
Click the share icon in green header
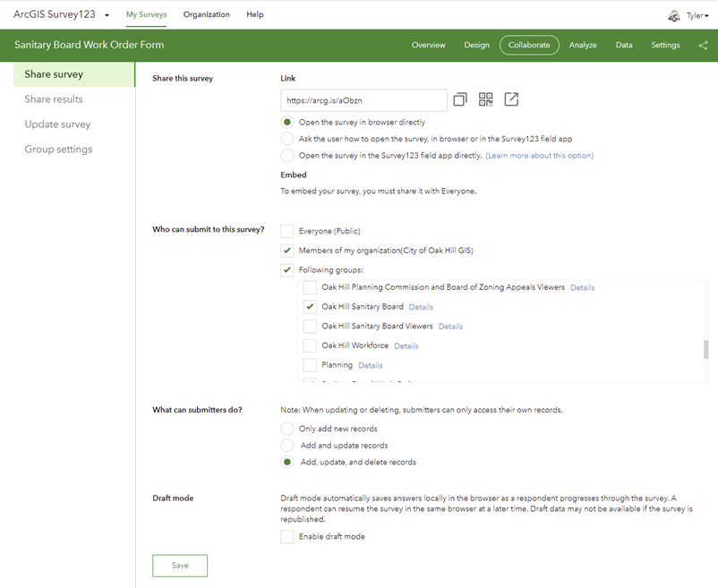(702, 45)
